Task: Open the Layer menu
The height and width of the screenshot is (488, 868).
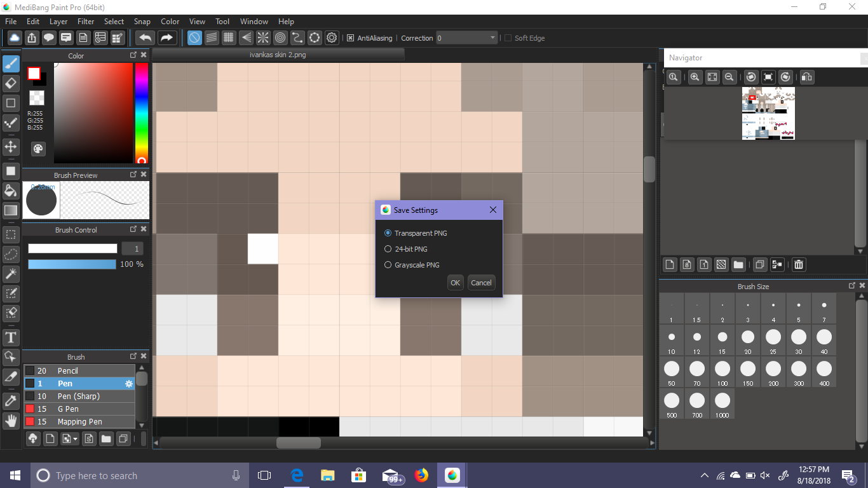Action: [x=58, y=22]
